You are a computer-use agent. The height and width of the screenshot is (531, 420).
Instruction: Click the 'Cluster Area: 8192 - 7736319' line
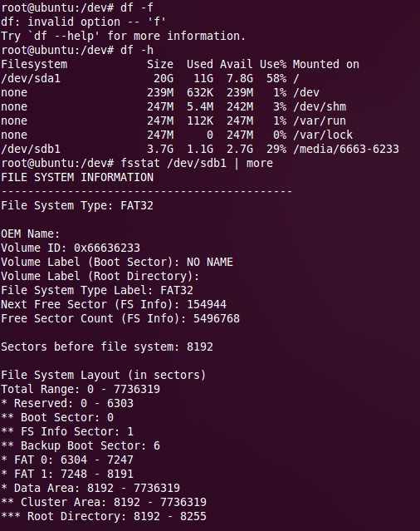104,502
